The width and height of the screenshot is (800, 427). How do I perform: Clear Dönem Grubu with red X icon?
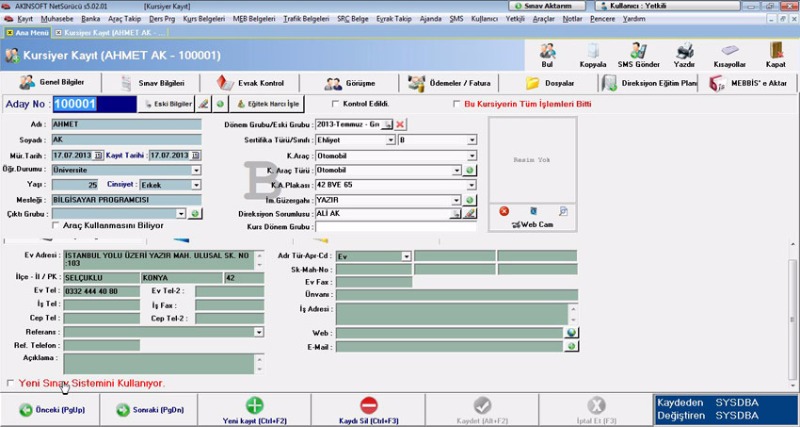coord(401,124)
